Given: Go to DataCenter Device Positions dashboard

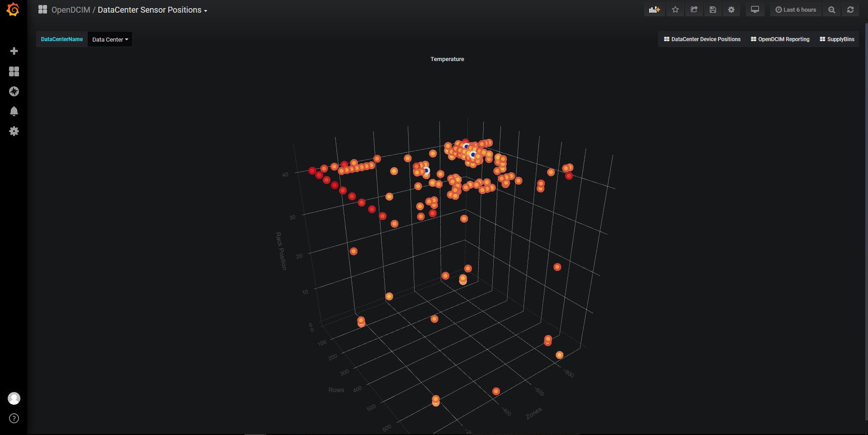Looking at the screenshot, I should click(702, 39).
